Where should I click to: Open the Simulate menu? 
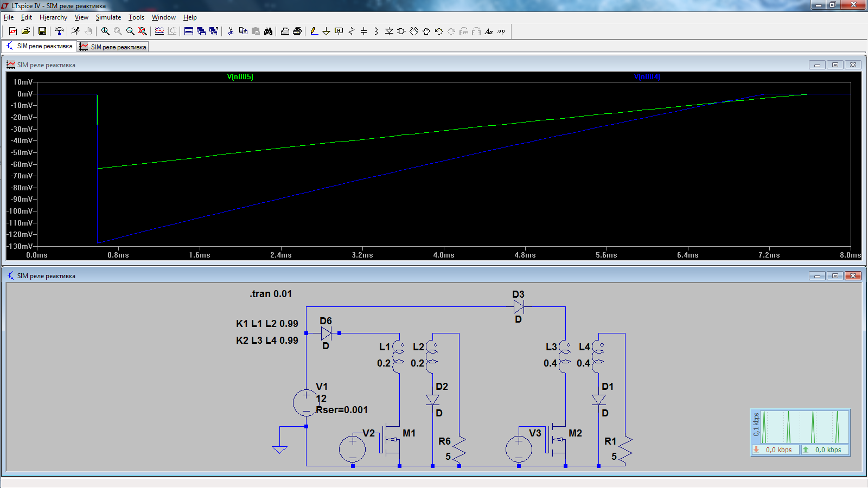(108, 17)
